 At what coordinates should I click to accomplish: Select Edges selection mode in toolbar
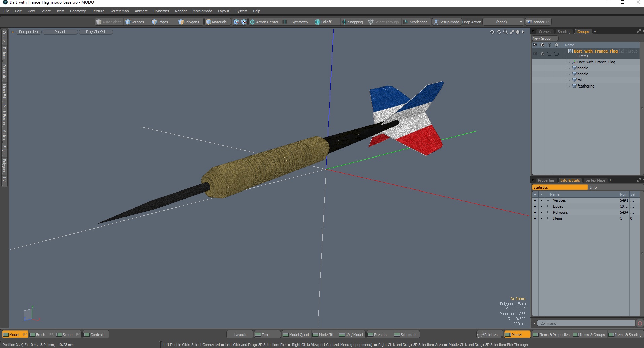[x=160, y=22]
